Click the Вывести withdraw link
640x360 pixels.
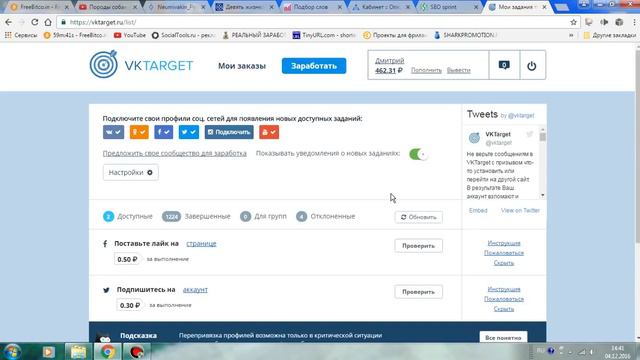[x=459, y=70]
